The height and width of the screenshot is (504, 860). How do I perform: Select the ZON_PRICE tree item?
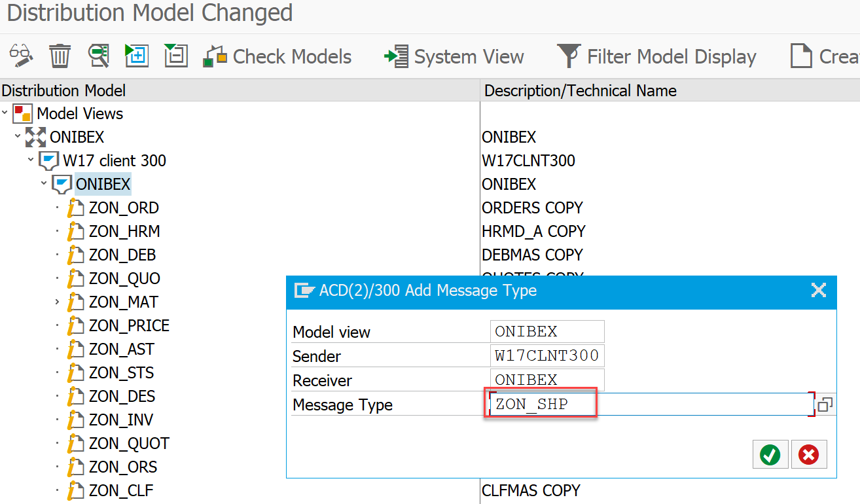point(129,326)
